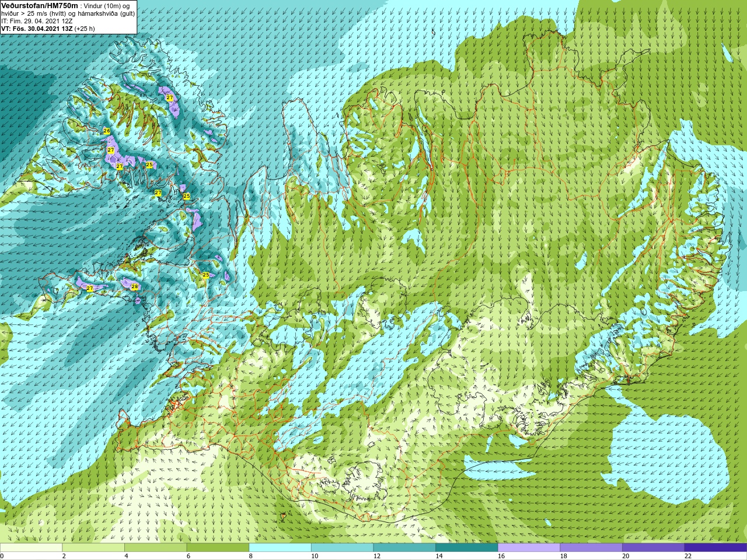747x560 pixels.
Task: Select the 2–4 m/s legend swatch
Action: [x=93, y=548]
